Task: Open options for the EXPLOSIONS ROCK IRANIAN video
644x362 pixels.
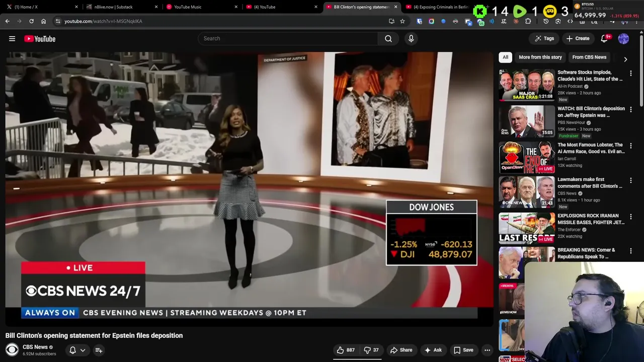Action: (631, 217)
